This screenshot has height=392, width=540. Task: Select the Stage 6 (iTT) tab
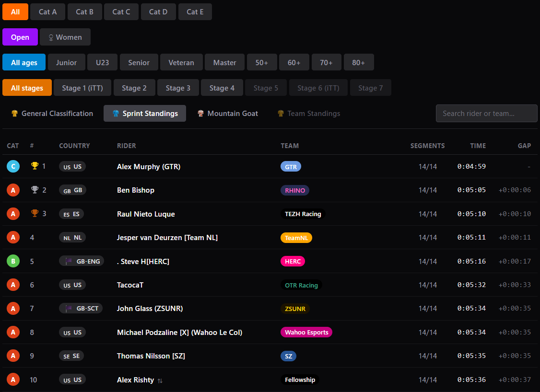point(318,88)
